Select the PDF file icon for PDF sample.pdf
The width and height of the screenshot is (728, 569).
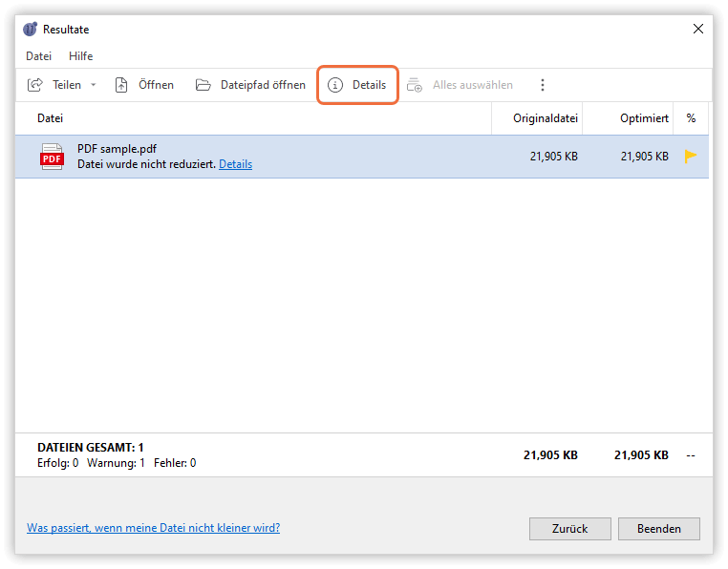(52, 157)
